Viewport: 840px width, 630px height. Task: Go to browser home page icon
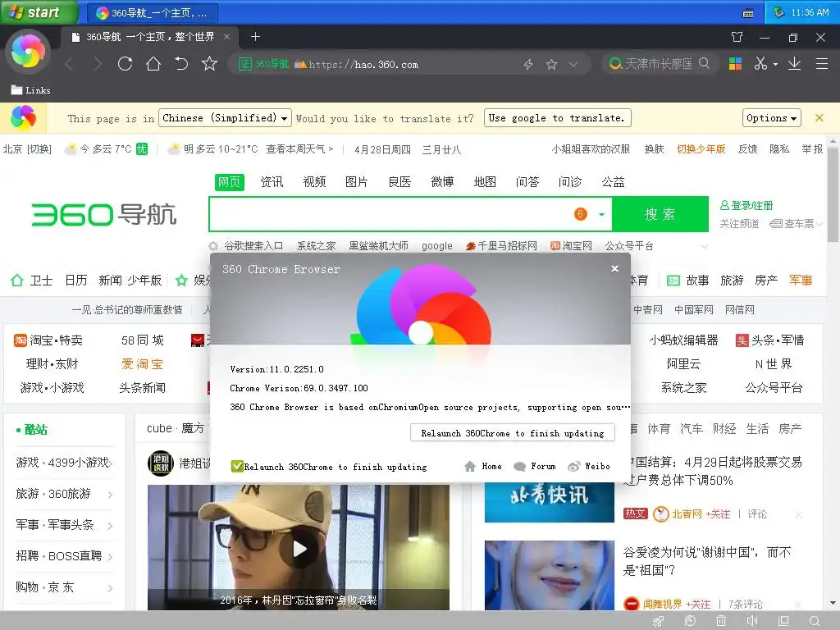coord(153,64)
